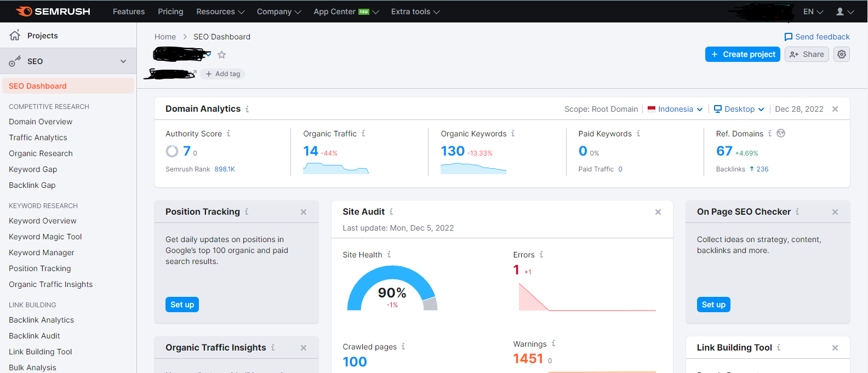Click globe icon next to Ref. Domains
This screenshot has height=373, width=868.
(781, 133)
